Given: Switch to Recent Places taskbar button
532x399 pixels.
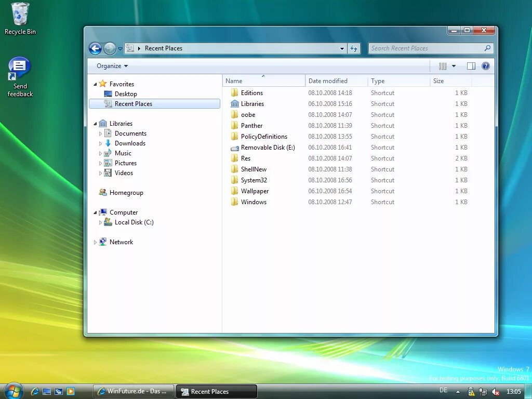Looking at the screenshot, I should [x=217, y=391].
